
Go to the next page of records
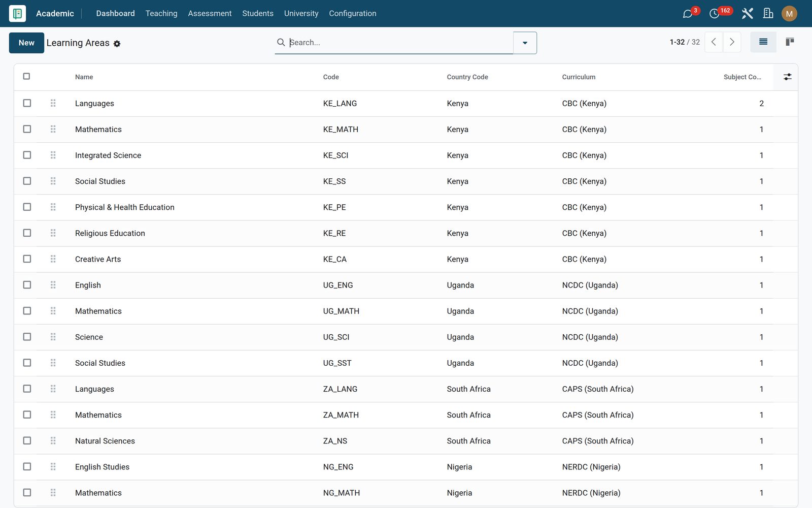tap(732, 42)
